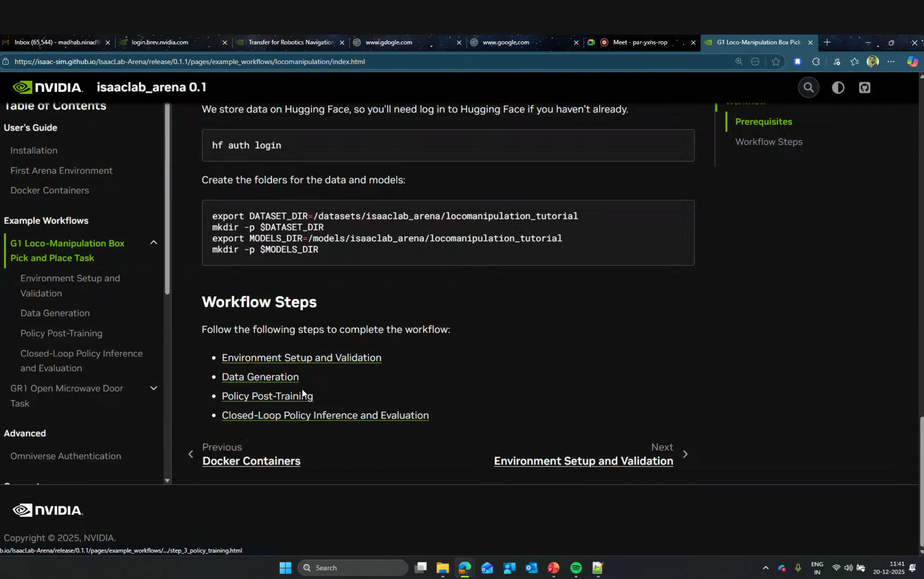Image resolution: width=924 pixels, height=579 pixels.
Task: Toggle light/dark theme on the docs site
Action: coord(838,87)
